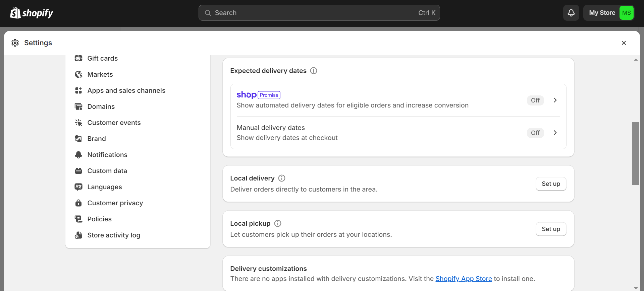Screen dimensions: 644x291
Task: Open the notifications bell
Action: pos(571,13)
